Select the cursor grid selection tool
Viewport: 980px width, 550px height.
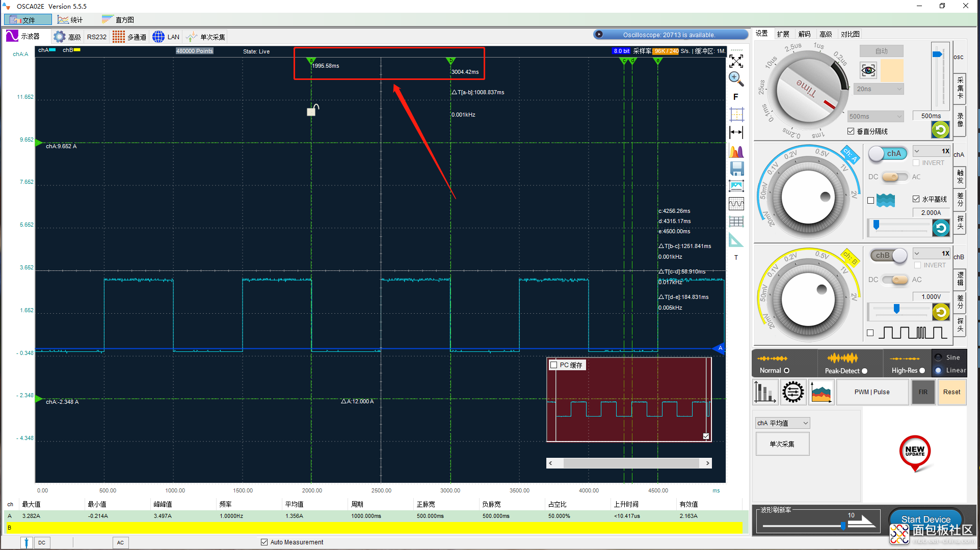pyautogui.click(x=736, y=114)
